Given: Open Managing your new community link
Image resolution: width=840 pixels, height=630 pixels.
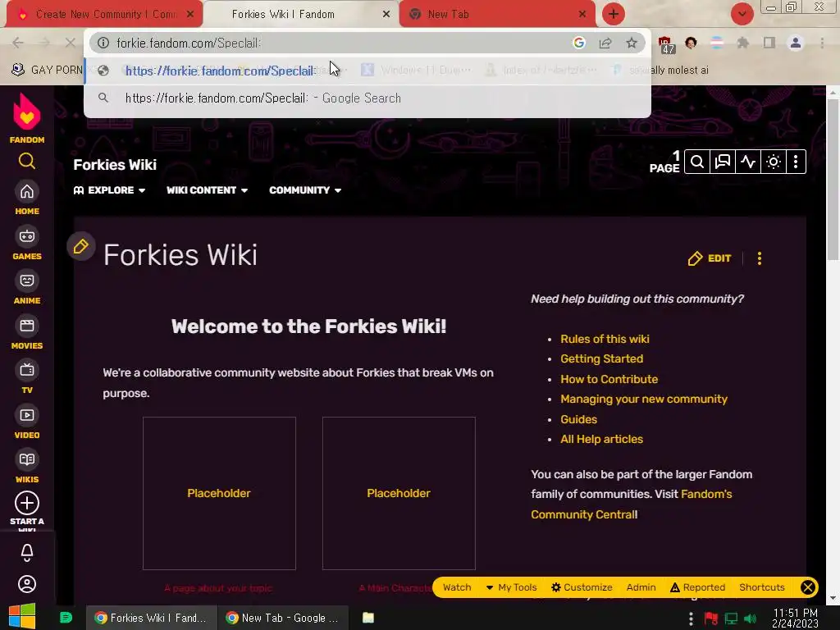Looking at the screenshot, I should pos(644,399).
